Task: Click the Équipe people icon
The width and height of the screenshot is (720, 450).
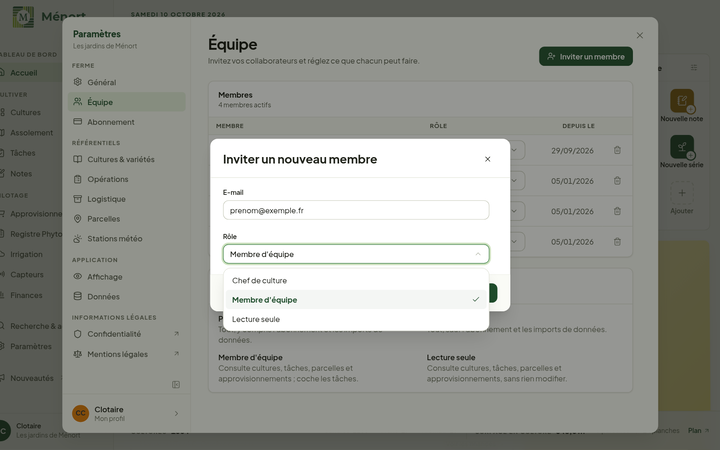Action: 78,101
